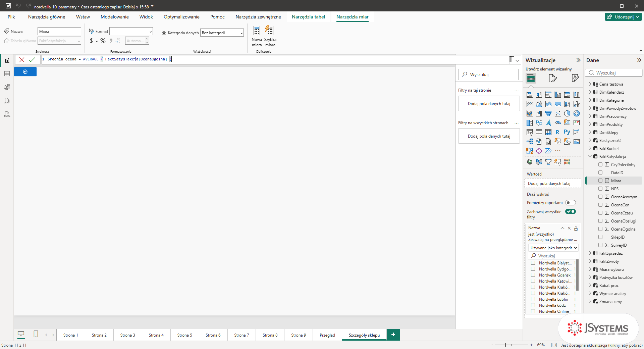Click the back arrow button on canvas
The height and width of the screenshot is (349, 644).
25,72
